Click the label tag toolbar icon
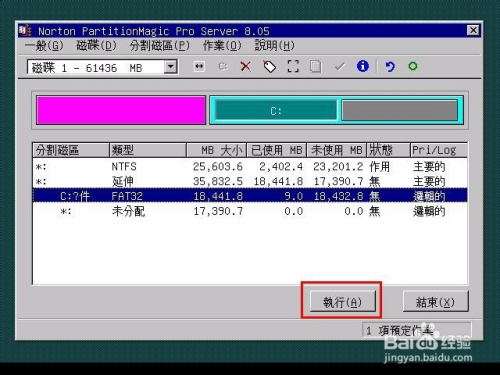 269,66
